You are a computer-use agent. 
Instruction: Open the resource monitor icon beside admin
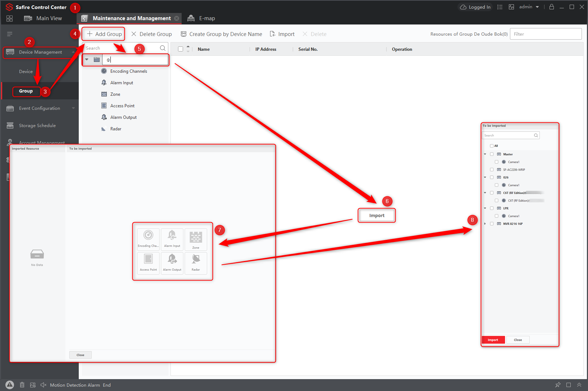coord(511,7)
